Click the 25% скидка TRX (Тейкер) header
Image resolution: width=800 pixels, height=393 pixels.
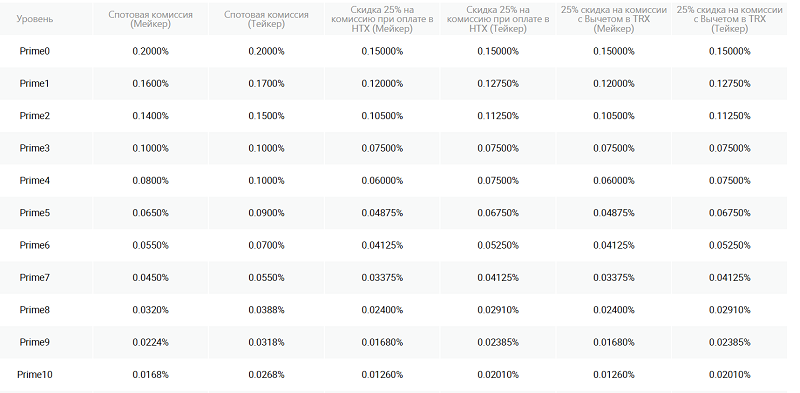click(x=730, y=19)
